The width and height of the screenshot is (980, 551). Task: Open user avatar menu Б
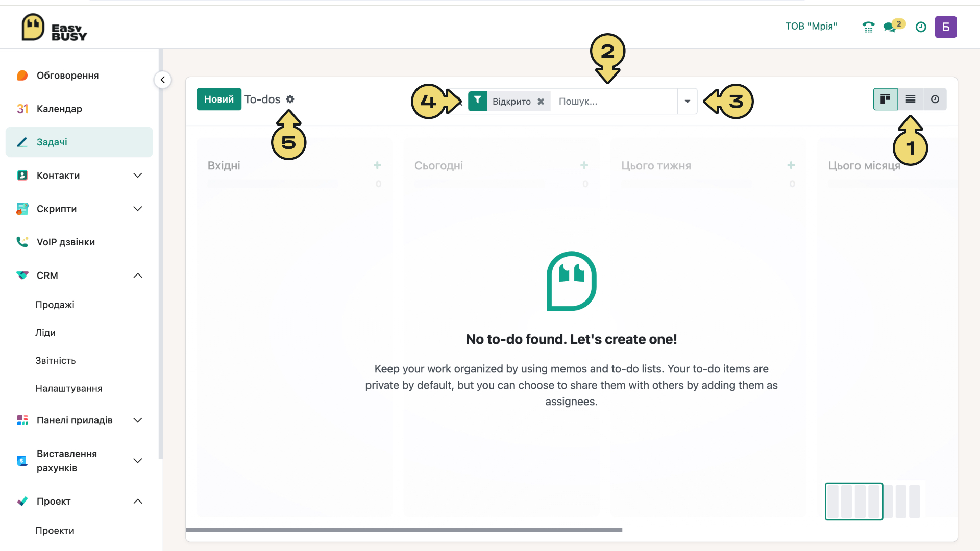point(946,27)
